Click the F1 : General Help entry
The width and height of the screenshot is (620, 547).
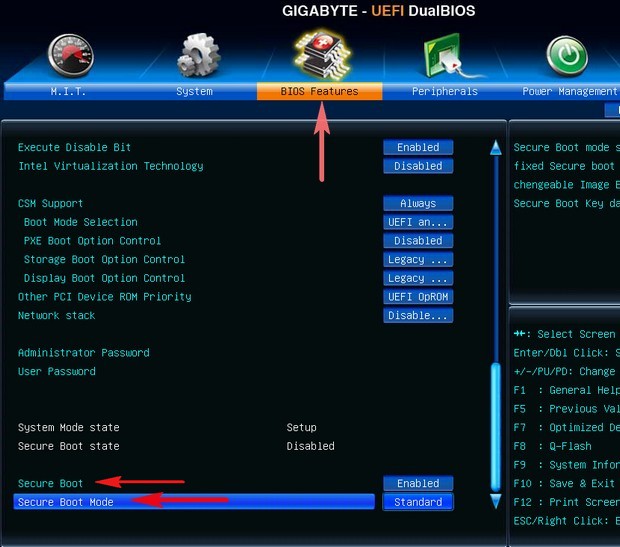(x=566, y=390)
